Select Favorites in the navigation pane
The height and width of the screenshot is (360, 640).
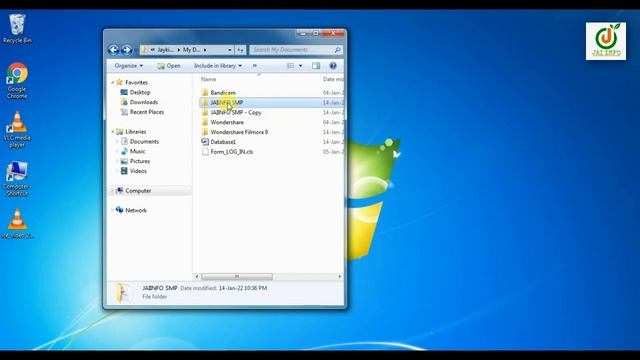[x=136, y=82]
